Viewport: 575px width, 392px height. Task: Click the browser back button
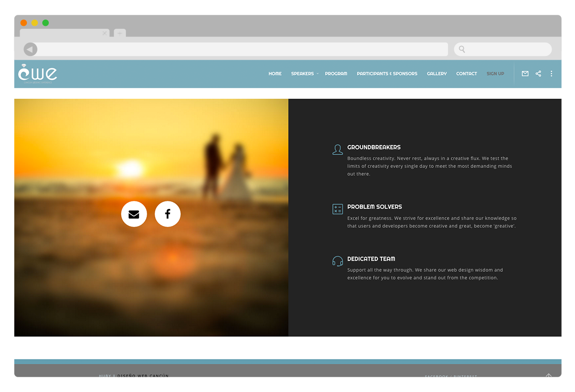pos(30,49)
